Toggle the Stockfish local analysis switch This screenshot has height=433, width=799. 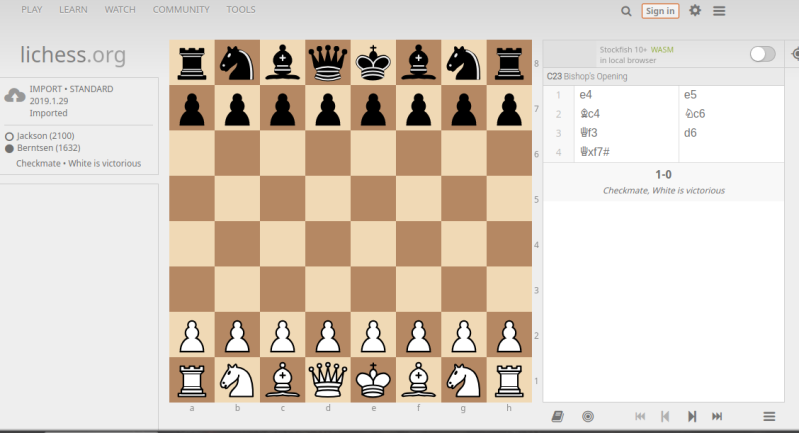(x=762, y=54)
